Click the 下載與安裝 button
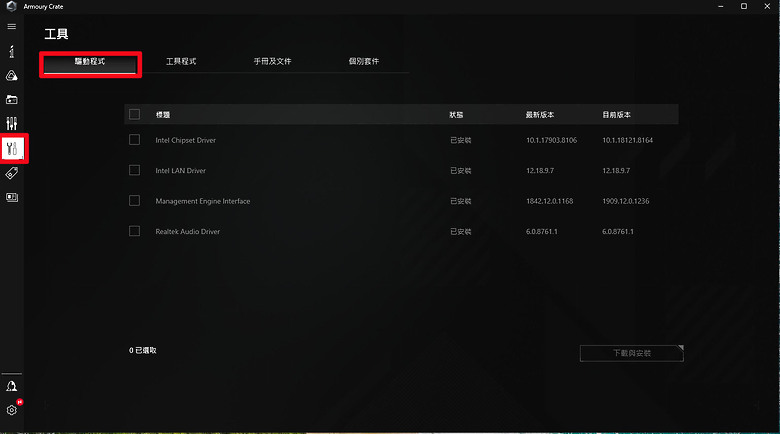The height and width of the screenshot is (434, 780). 632,353
